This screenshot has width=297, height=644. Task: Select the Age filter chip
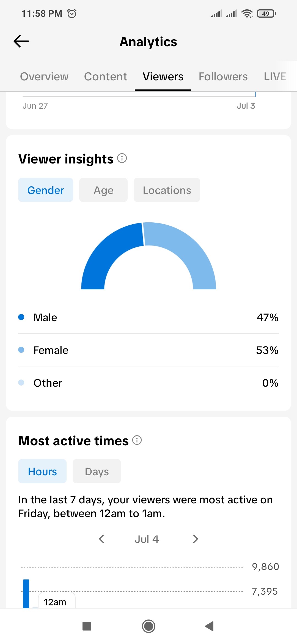(103, 190)
